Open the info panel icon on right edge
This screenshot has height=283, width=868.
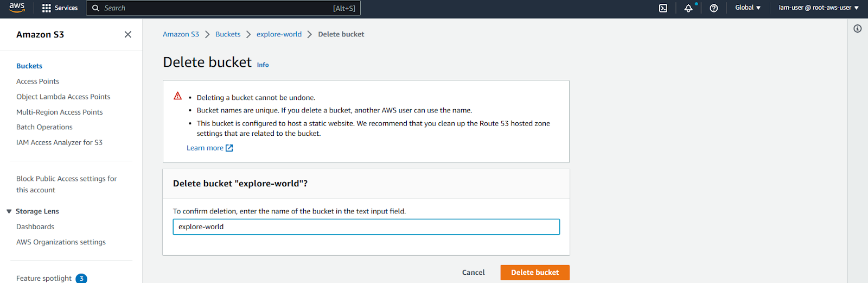tap(858, 29)
